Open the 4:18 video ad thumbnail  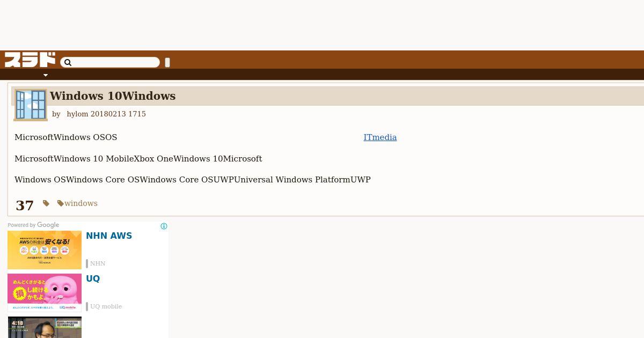click(45, 327)
